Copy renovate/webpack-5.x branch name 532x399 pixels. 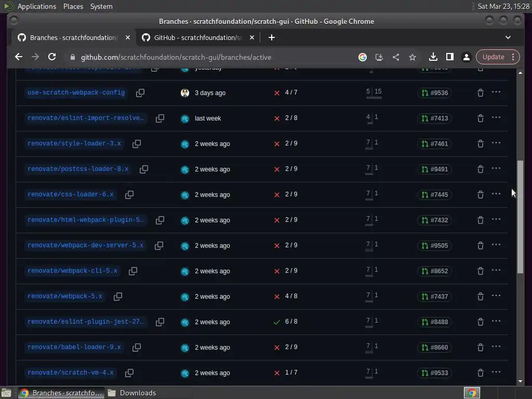pyautogui.click(x=118, y=296)
